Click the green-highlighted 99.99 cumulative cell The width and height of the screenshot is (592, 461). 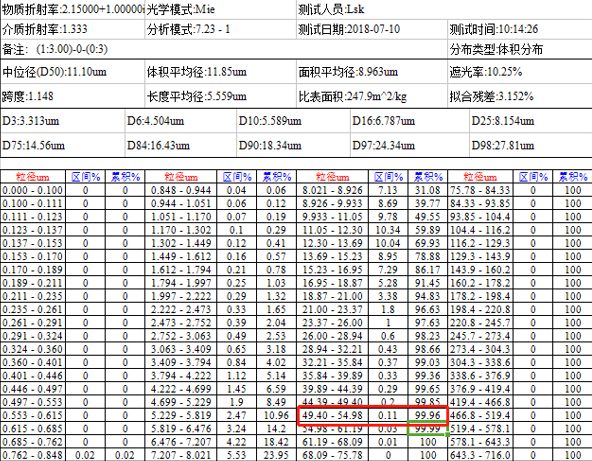point(428,429)
